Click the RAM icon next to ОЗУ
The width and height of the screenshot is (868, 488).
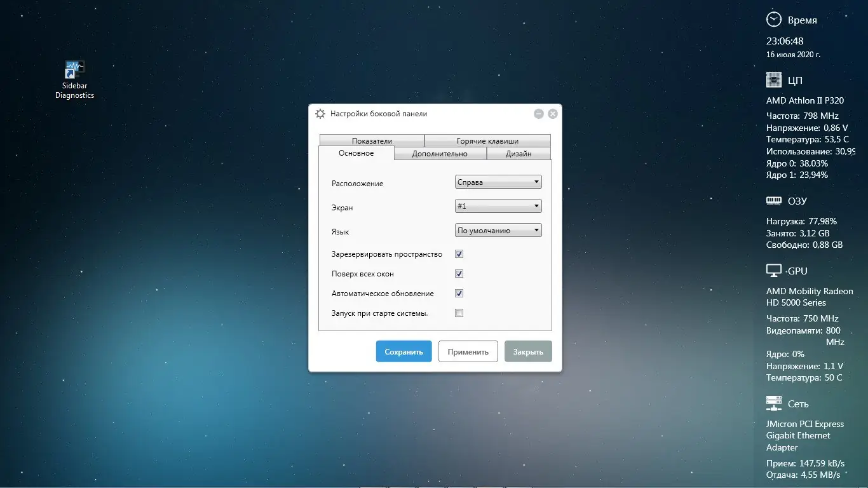click(x=774, y=200)
